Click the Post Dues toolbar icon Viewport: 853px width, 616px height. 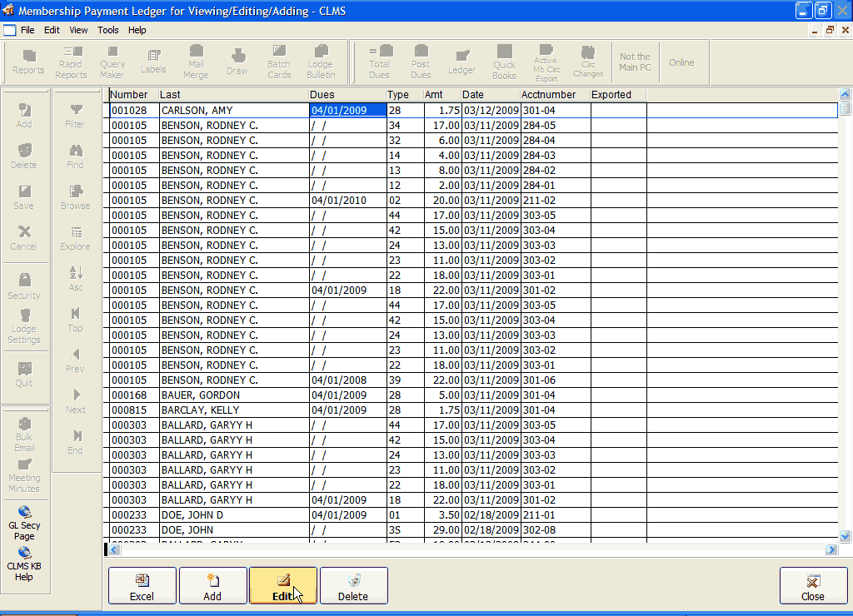pos(421,62)
